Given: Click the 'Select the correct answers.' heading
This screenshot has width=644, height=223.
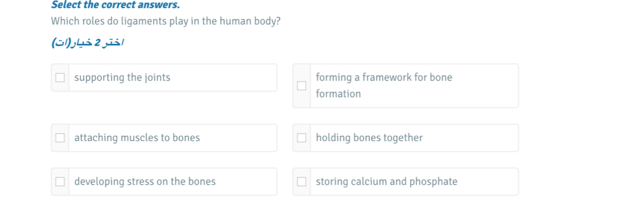Looking at the screenshot, I should (115, 5).
